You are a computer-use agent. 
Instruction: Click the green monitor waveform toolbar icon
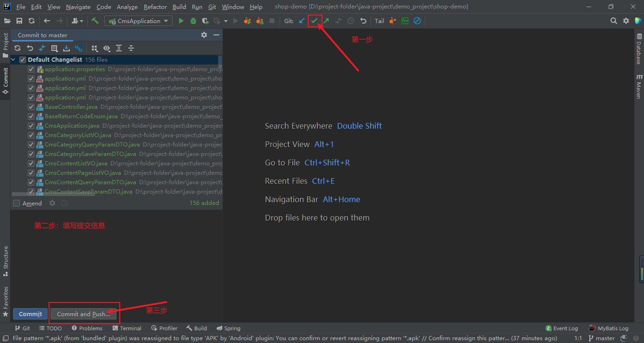tap(405, 21)
